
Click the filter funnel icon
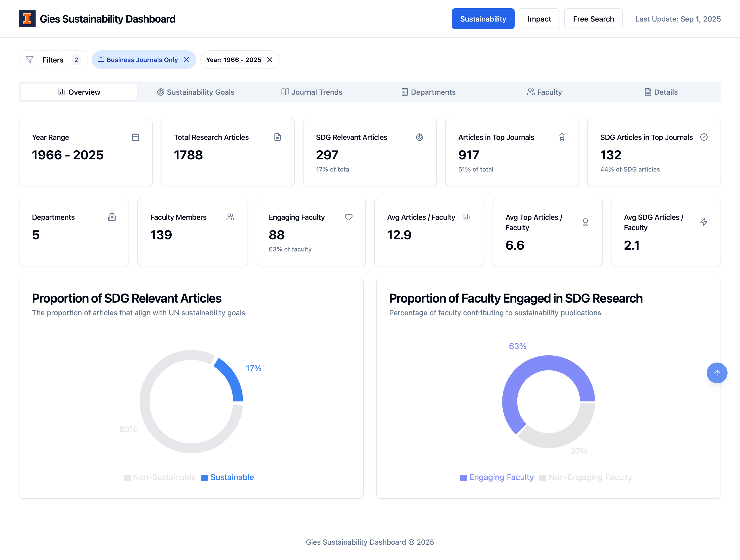[30, 59]
